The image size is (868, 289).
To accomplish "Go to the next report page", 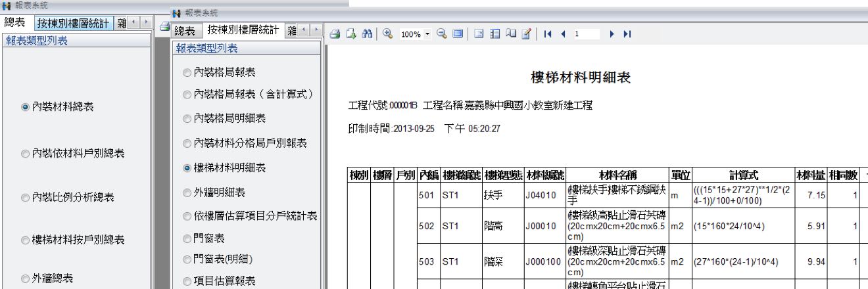I will click(612, 33).
